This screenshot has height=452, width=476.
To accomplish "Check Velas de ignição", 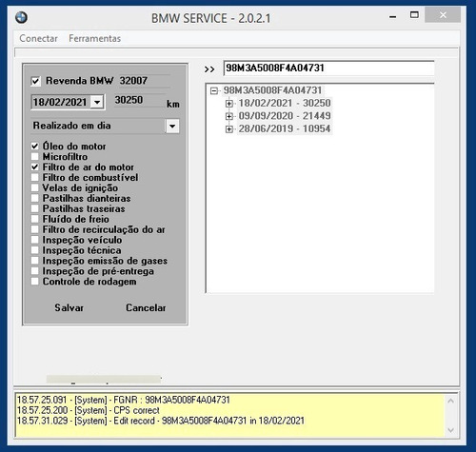I will coord(34,187).
